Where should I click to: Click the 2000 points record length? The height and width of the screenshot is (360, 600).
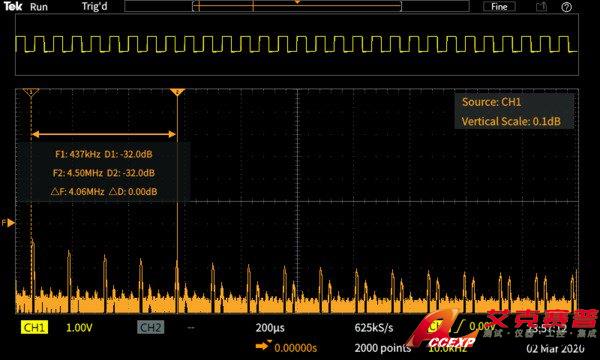point(383,348)
